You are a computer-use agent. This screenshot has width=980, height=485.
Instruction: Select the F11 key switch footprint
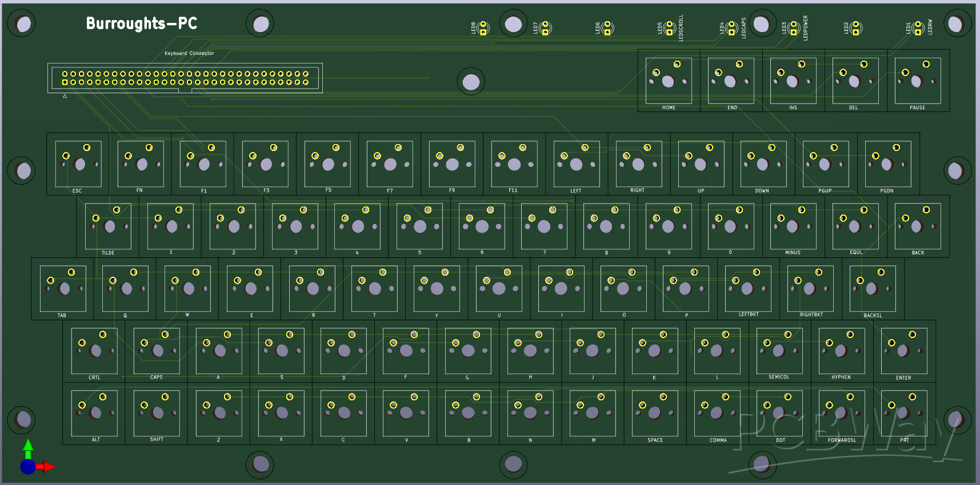point(514,164)
